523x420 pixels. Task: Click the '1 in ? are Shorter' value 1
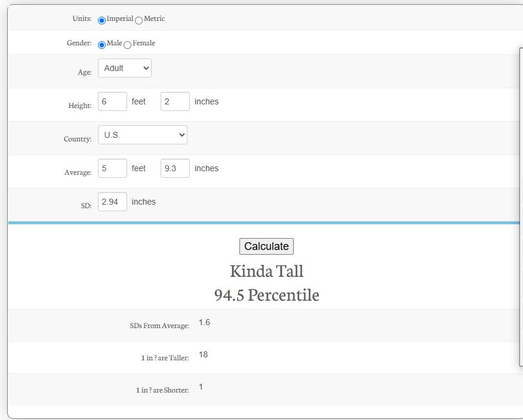(201, 387)
